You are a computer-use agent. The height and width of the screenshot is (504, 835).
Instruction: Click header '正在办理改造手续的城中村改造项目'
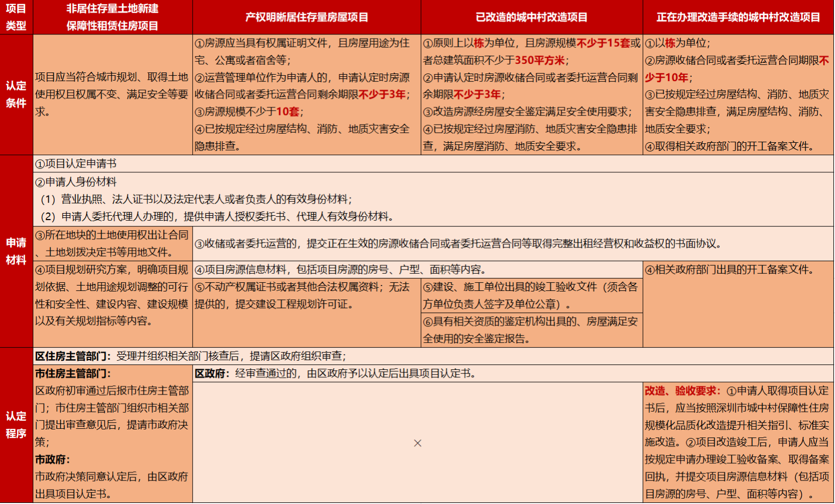tap(738, 17)
